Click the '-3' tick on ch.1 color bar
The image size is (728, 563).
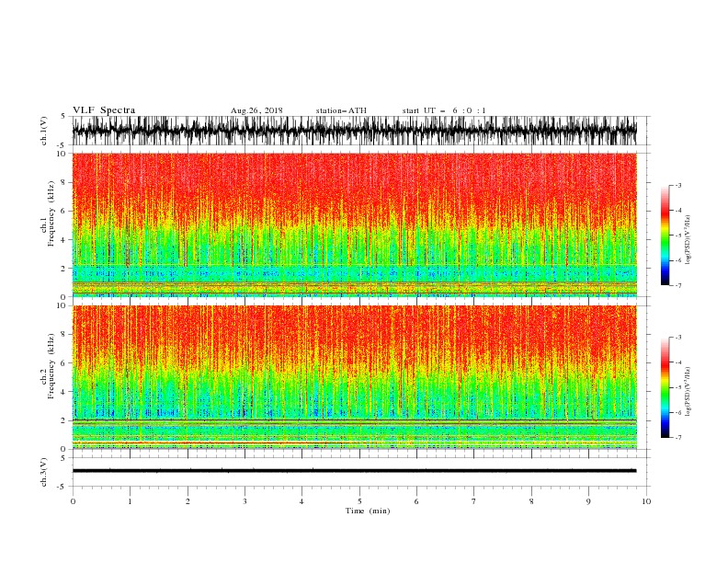tap(677, 185)
